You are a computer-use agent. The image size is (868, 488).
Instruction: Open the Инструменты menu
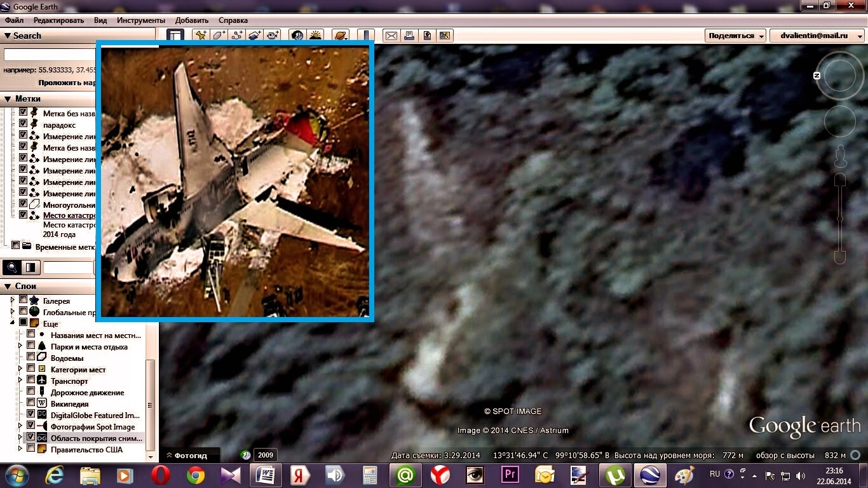coord(140,20)
